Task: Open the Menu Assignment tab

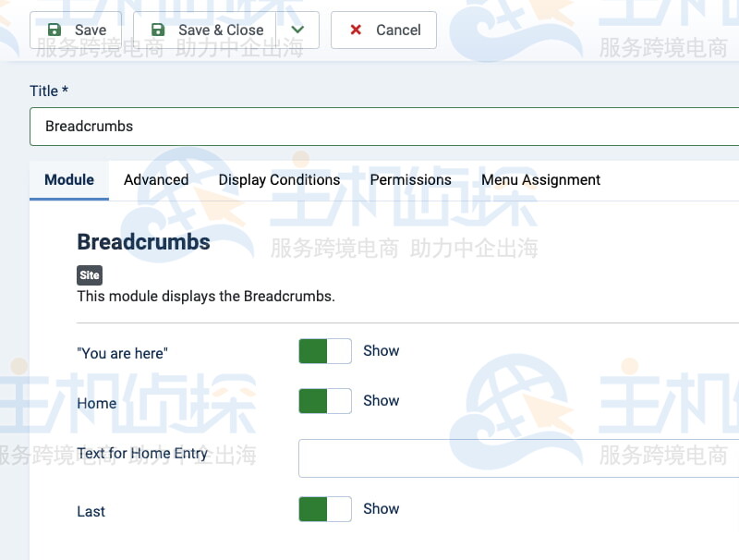Action: pos(540,180)
